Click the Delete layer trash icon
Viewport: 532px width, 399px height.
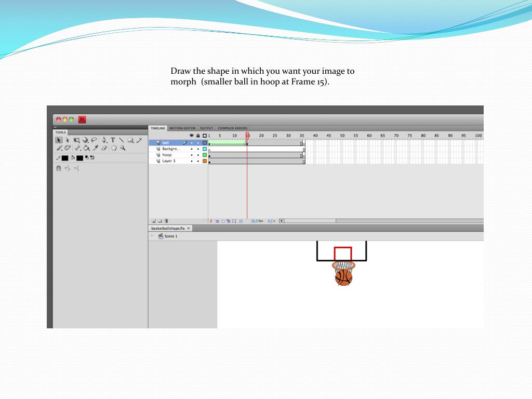166,221
